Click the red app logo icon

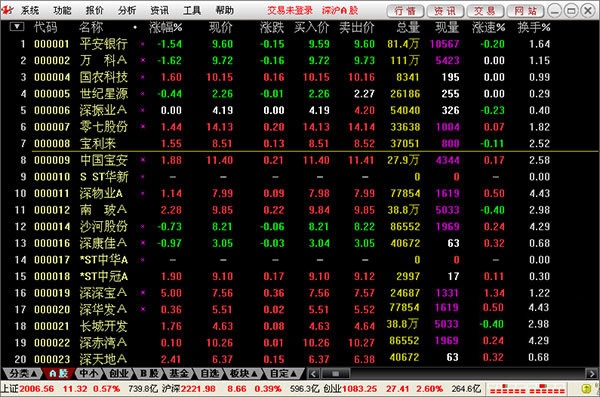click(x=8, y=10)
